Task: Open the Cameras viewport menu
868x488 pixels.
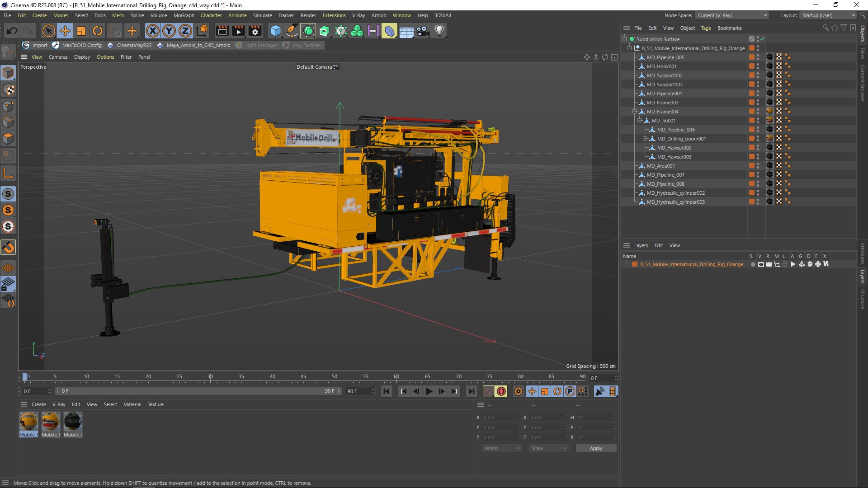Action: point(58,57)
